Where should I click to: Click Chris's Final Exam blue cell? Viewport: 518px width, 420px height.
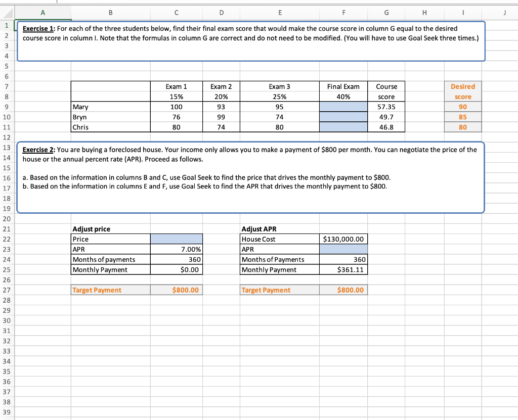coord(343,127)
